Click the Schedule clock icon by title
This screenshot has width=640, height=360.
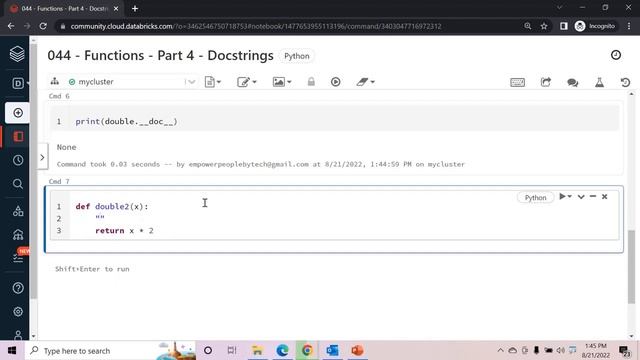616,55
